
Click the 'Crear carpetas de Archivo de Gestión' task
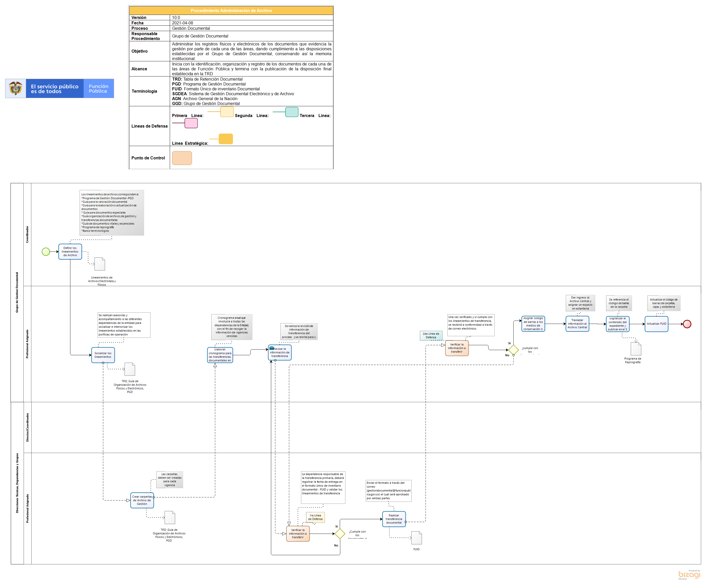(x=142, y=500)
